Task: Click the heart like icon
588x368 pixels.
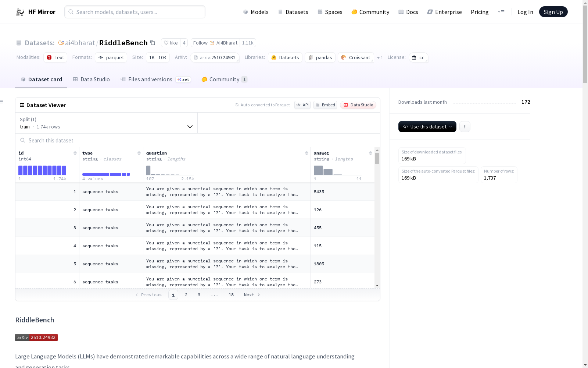Action: [166, 43]
